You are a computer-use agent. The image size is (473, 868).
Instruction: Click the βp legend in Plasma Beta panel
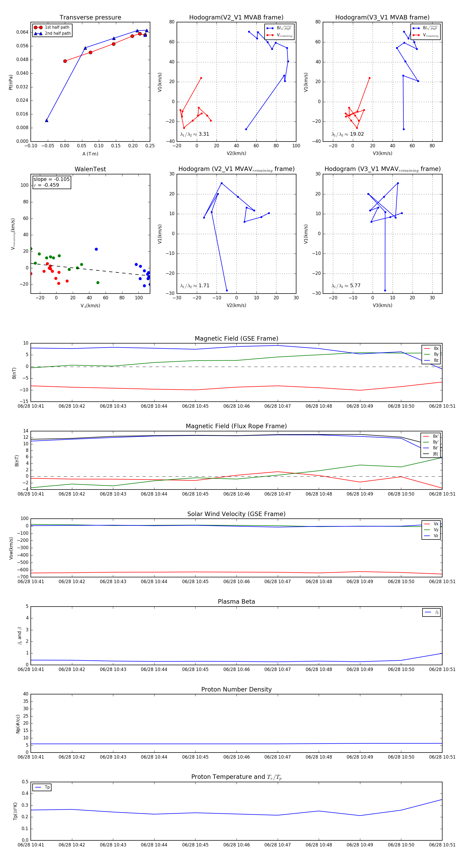click(431, 612)
